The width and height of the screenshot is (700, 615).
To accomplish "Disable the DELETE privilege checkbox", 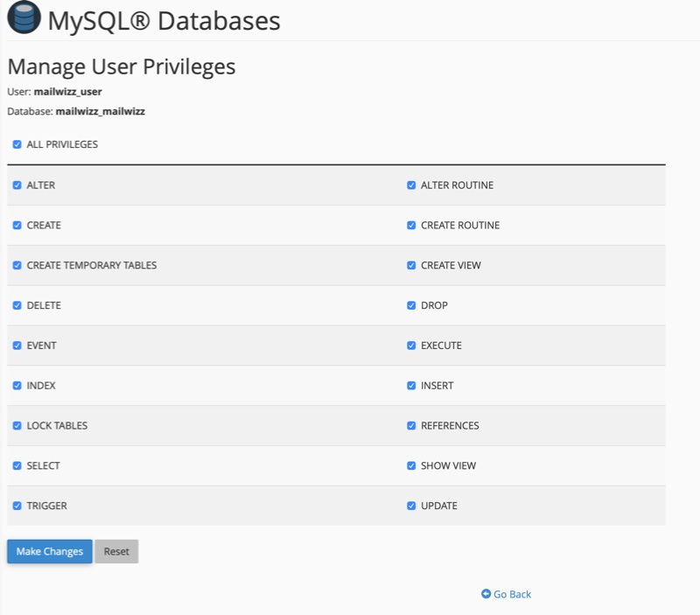I will coord(17,305).
